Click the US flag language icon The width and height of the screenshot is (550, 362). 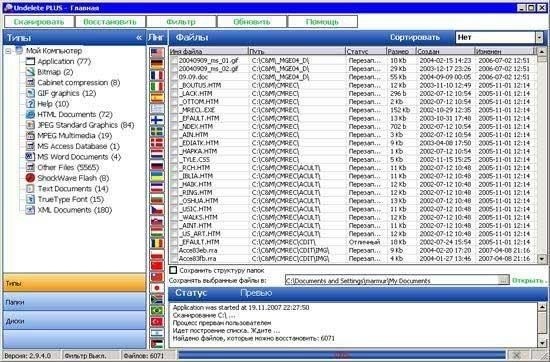pos(157,53)
